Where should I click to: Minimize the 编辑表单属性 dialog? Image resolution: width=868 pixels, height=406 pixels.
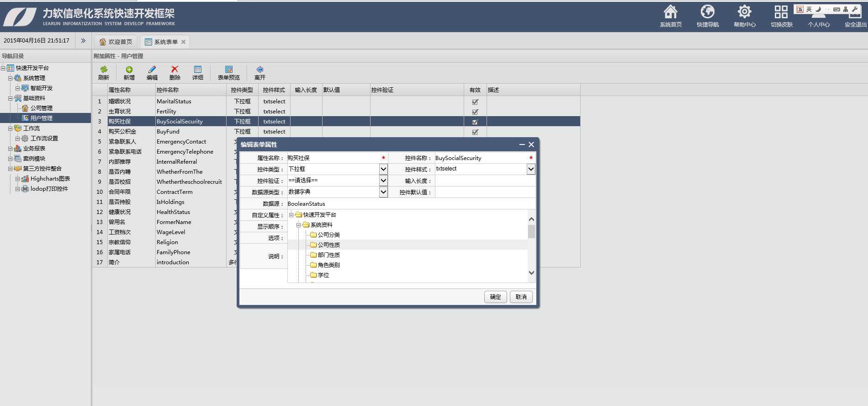pos(522,144)
